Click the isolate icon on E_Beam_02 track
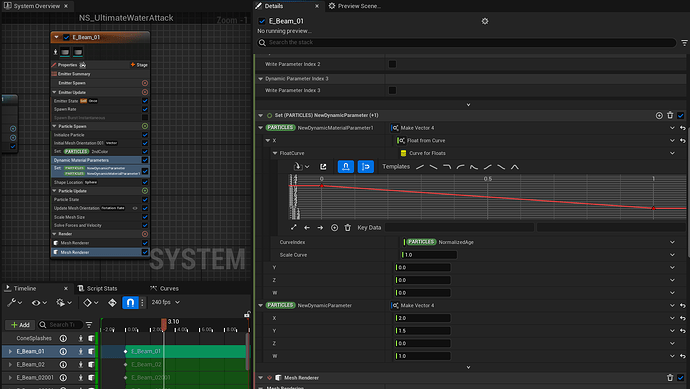 81,364
